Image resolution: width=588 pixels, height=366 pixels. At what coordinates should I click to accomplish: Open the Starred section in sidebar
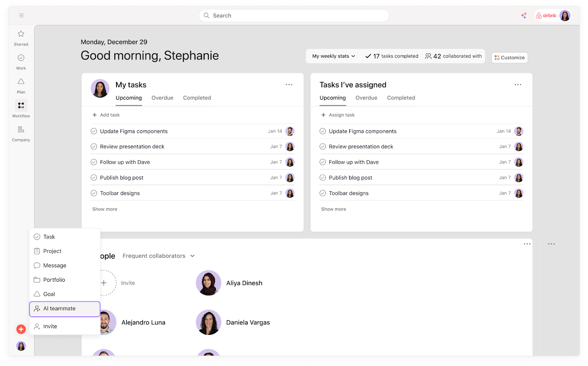[21, 34]
